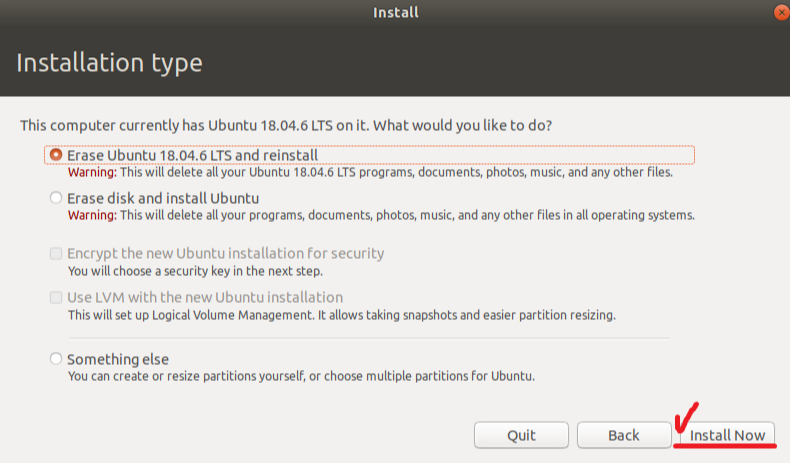Tick Encrypt the new Ubuntu installation checkbox
Viewport: 790px width, 463px height.
click(x=56, y=253)
